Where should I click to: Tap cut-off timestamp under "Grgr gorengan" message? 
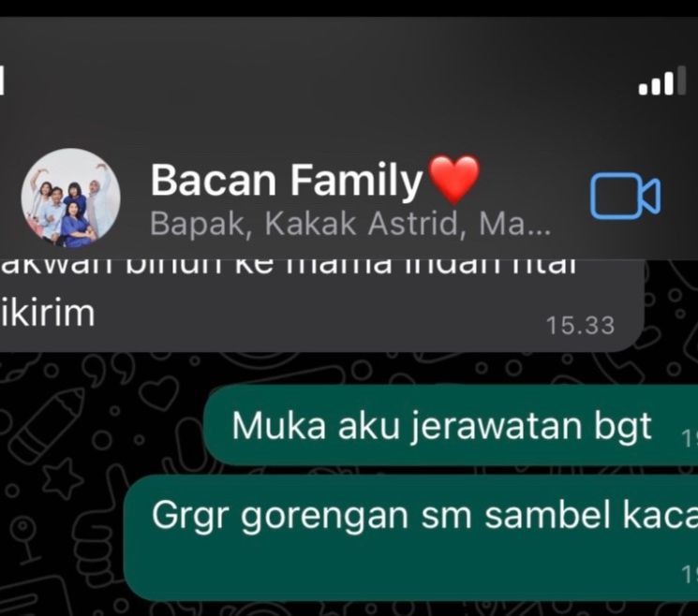(690, 574)
